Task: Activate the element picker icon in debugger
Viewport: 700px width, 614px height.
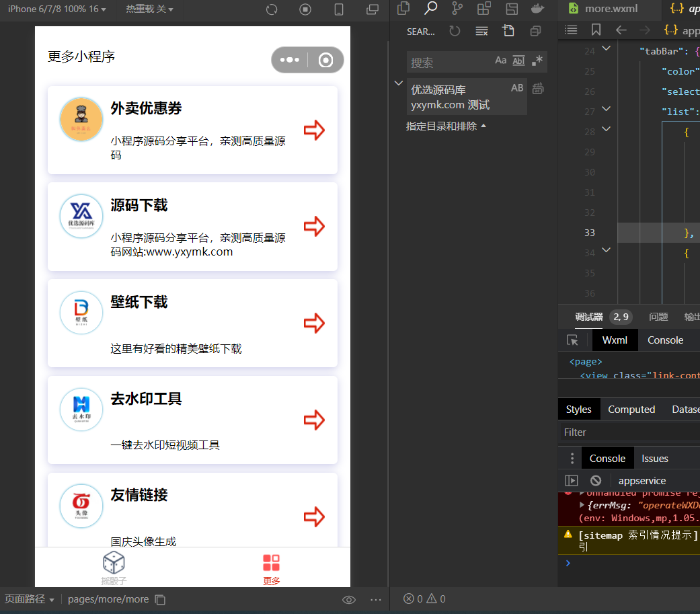Action: [x=572, y=340]
